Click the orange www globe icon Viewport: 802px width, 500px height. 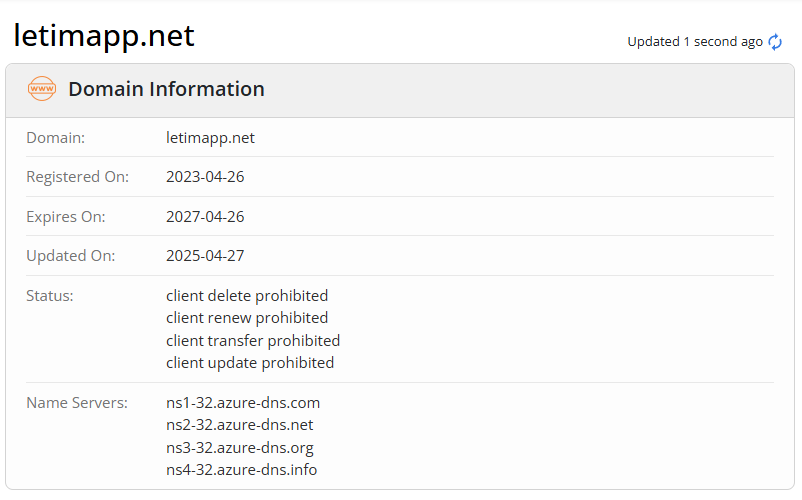click(42, 89)
